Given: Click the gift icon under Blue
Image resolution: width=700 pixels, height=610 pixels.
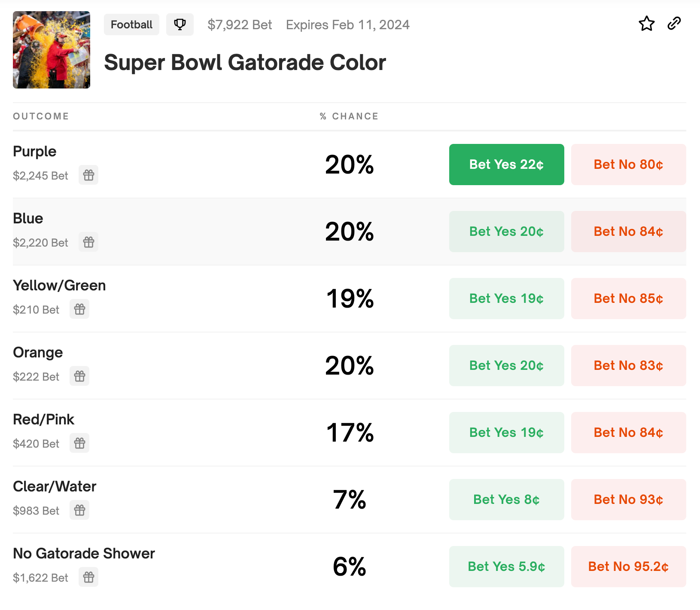Looking at the screenshot, I should [x=88, y=242].
